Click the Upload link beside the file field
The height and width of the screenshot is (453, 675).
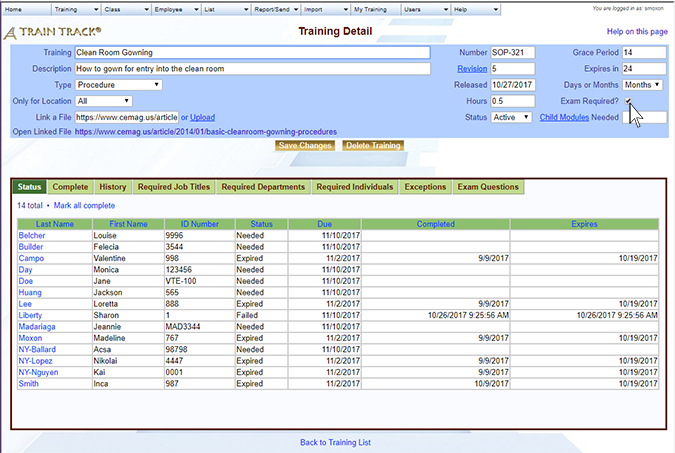(x=202, y=117)
